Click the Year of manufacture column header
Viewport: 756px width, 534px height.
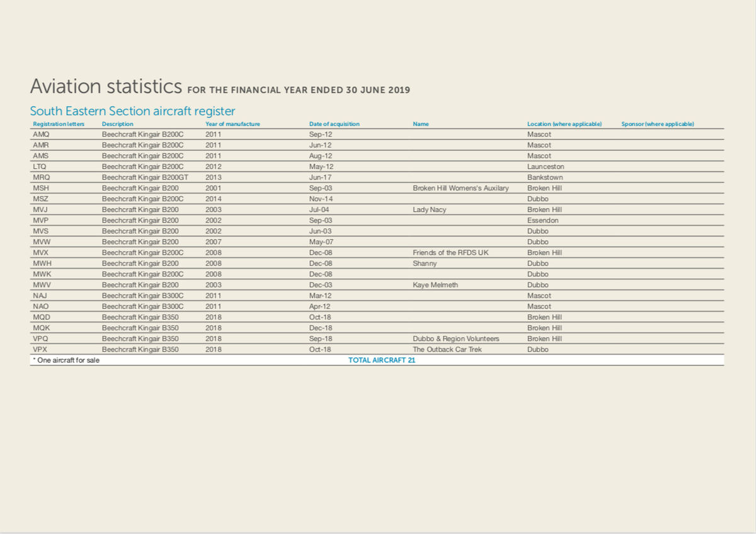(x=232, y=124)
